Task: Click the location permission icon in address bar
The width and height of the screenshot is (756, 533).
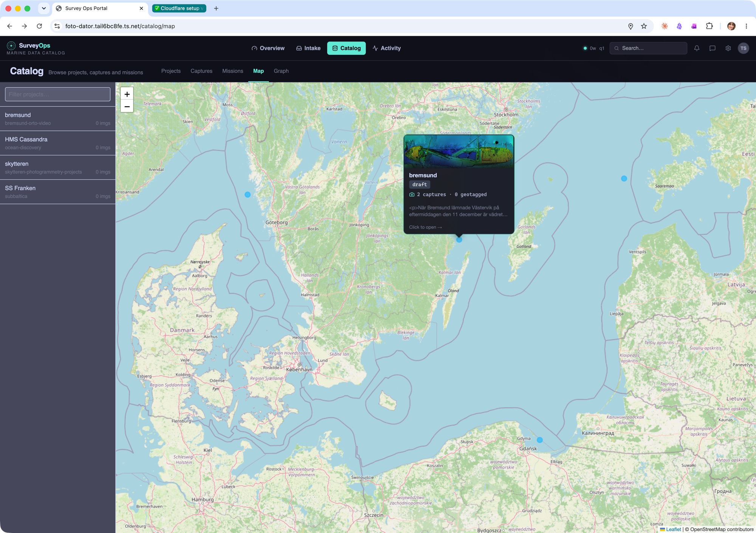Action: pos(631,26)
